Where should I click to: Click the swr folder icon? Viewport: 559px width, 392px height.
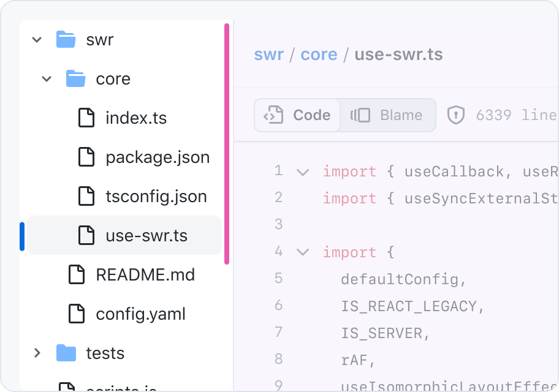point(66,39)
